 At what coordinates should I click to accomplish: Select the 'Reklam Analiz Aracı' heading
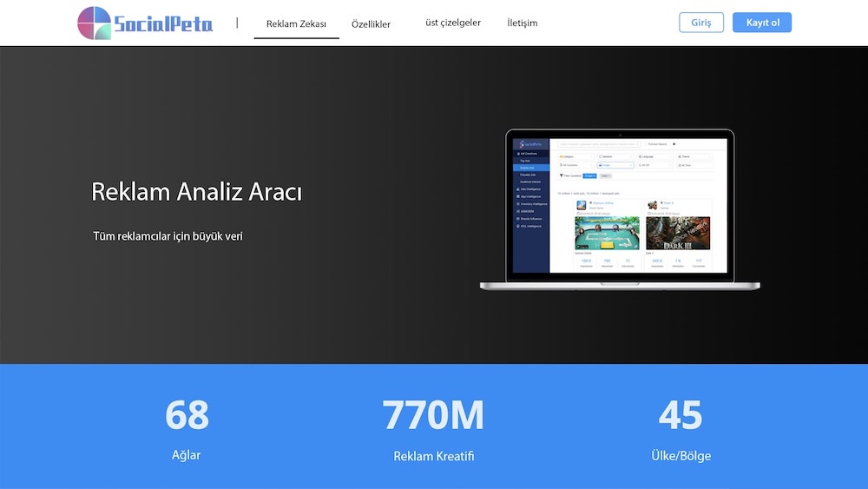(x=196, y=192)
